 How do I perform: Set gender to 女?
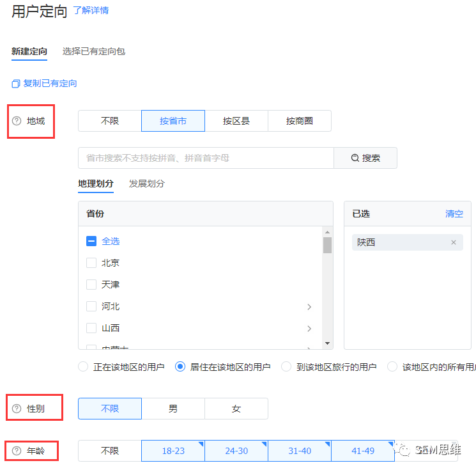(x=236, y=409)
